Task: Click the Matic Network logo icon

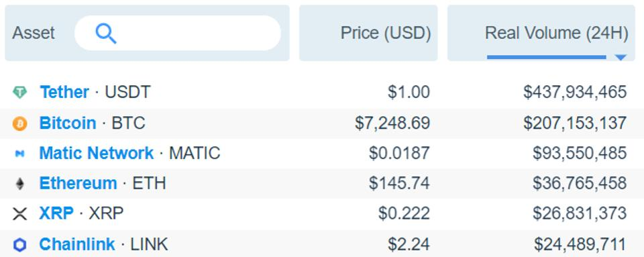Action: (19, 154)
